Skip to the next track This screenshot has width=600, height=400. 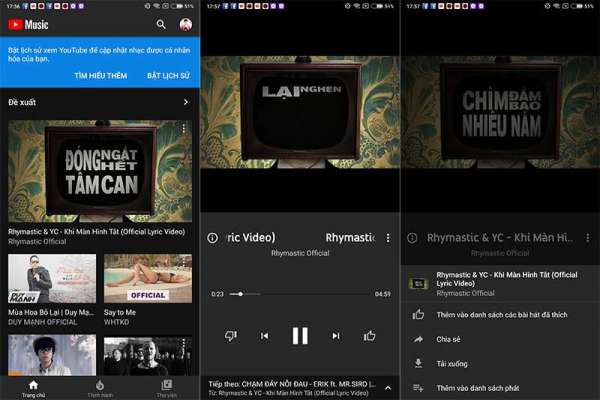[336, 336]
